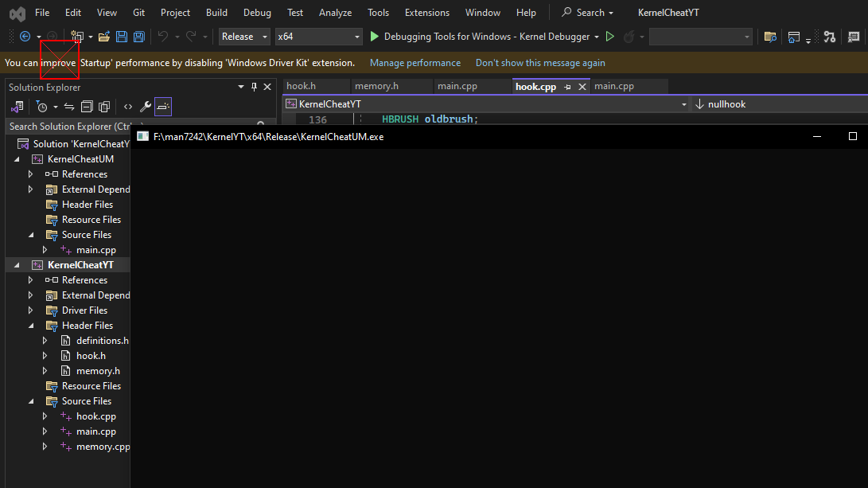Open the Debug menu
The width and height of the screenshot is (868, 488).
(x=258, y=13)
